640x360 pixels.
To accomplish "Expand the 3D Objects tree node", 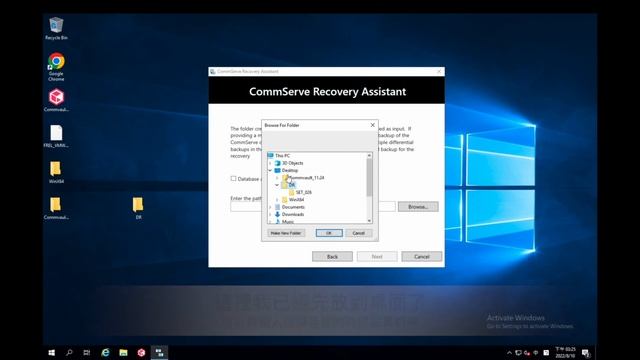I will point(270,163).
